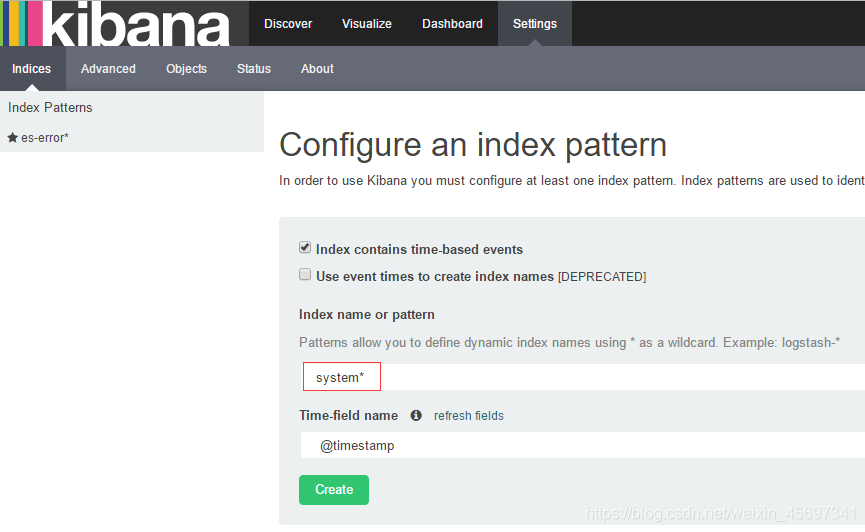The width and height of the screenshot is (865, 532).
Task: Click the wildcard hint text mentioning logstash-*
Action: coord(569,343)
